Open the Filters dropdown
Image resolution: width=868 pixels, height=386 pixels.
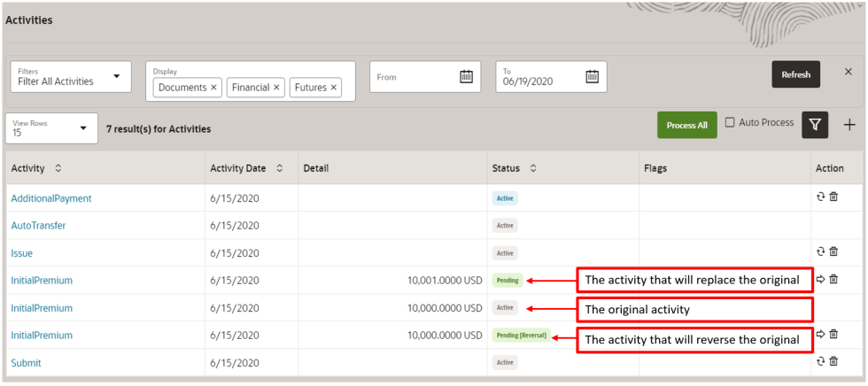[x=71, y=76]
